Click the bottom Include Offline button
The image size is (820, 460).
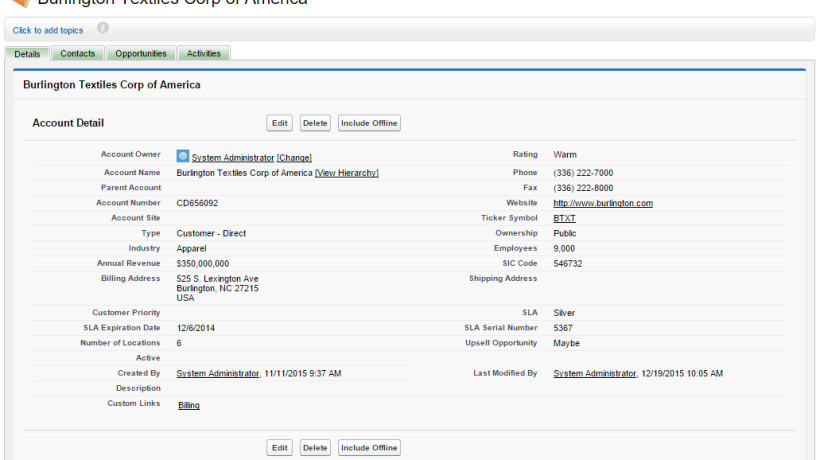click(369, 447)
